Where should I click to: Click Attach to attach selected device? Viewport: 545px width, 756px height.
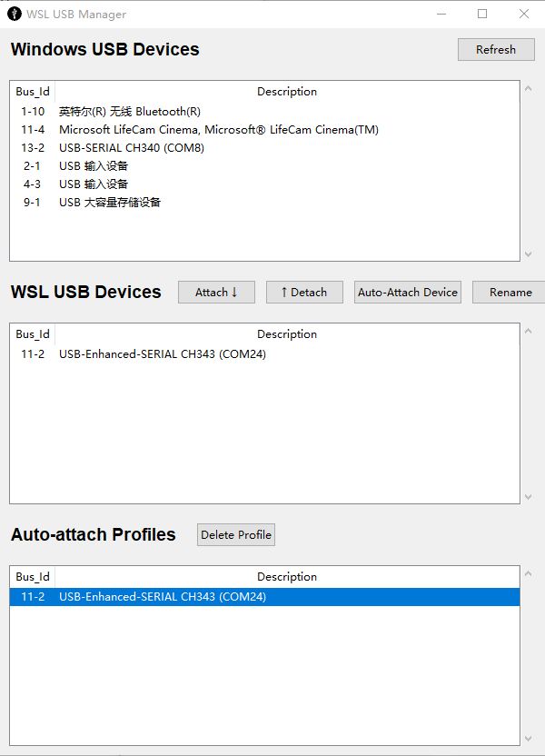[216, 292]
